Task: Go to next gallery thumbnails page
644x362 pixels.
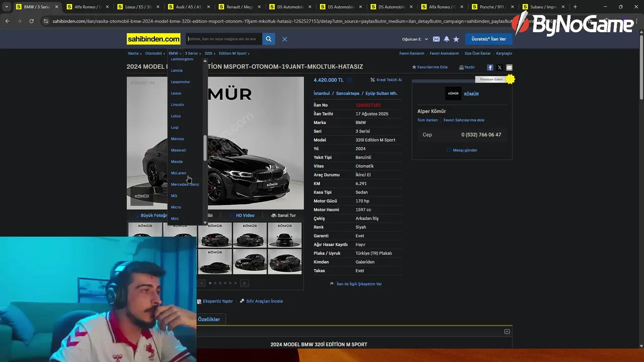Action: coord(245,283)
